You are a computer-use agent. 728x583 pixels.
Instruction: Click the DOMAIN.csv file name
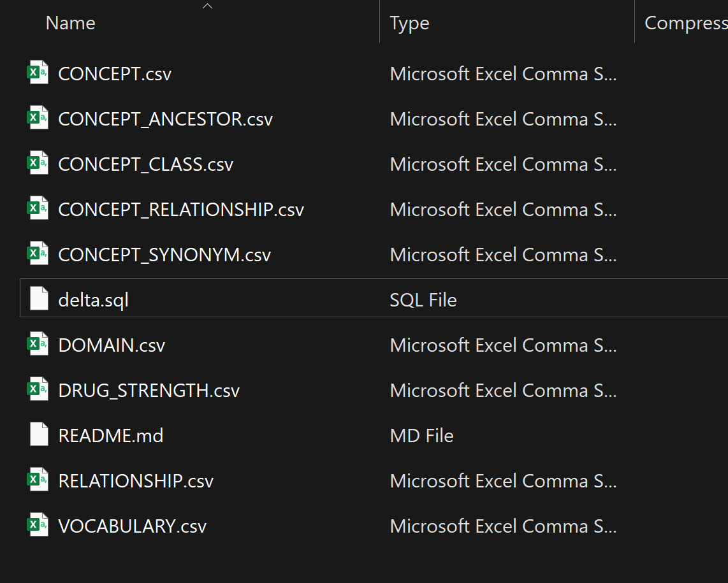(x=112, y=345)
